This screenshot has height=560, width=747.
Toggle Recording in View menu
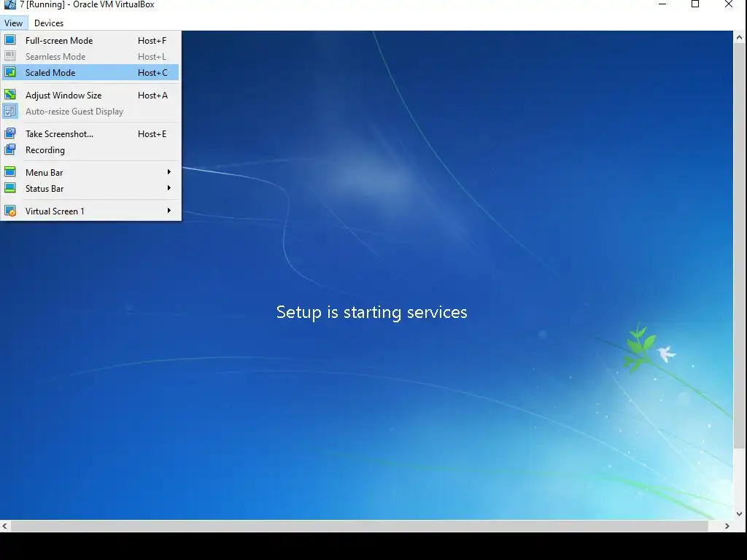[90, 150]
